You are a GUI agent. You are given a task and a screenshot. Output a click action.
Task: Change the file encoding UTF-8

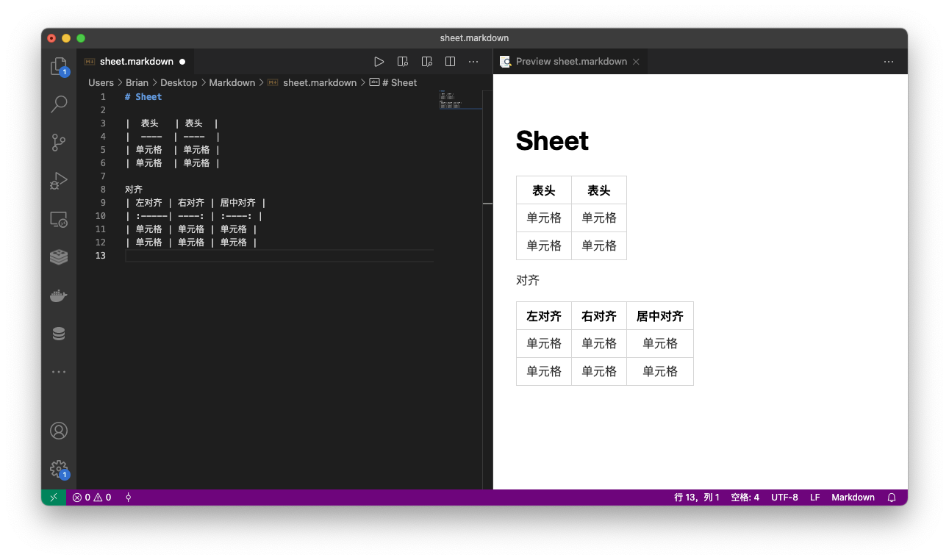coord(784,498)
